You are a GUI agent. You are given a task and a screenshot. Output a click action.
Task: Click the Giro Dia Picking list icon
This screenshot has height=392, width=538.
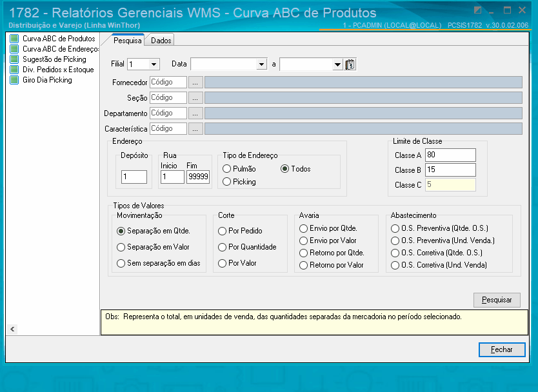pos(14,80)
